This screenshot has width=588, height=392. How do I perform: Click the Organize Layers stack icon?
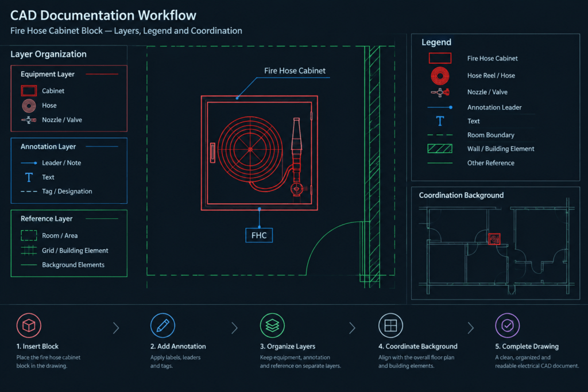tap(272, 325)
